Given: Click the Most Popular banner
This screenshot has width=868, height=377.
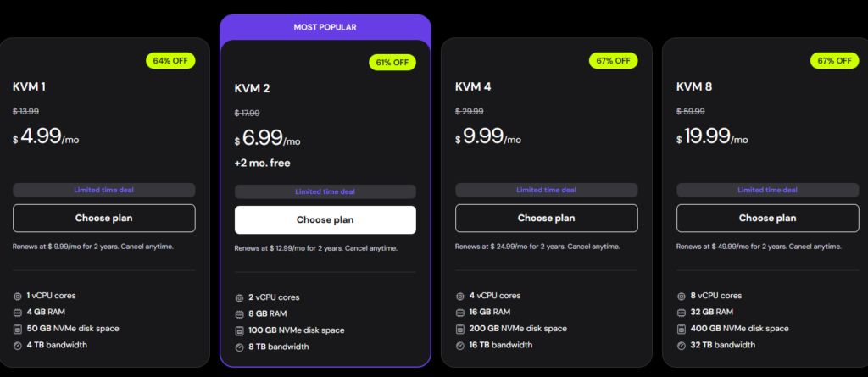Looking at the screenshot, I should click(325, 27).
